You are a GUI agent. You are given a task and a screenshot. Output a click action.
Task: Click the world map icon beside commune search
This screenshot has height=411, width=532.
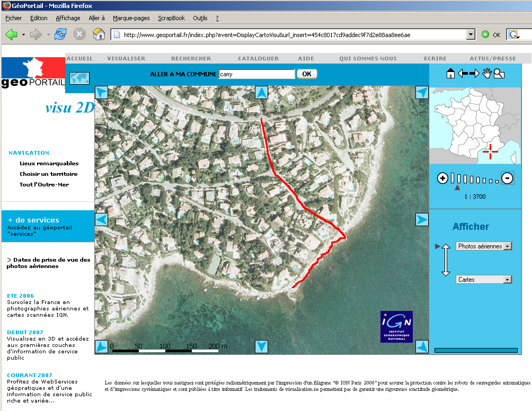(x=79, y=78)
